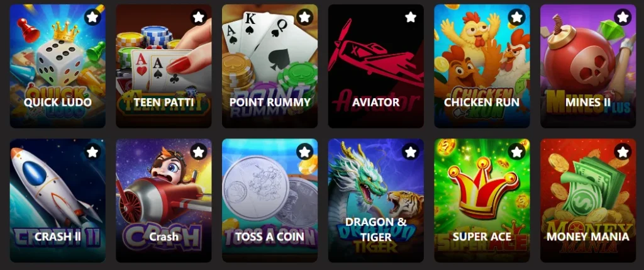
Task: Mark Aviator as favorite via star icon
Action: (410, 17)
